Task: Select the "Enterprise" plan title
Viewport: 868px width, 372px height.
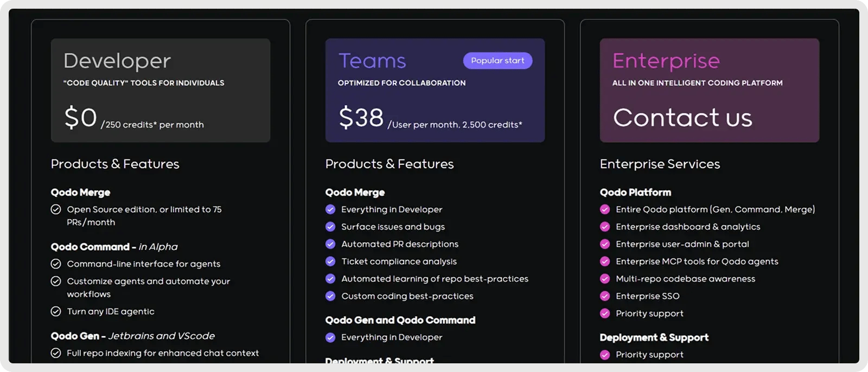Action: [666, 61]
